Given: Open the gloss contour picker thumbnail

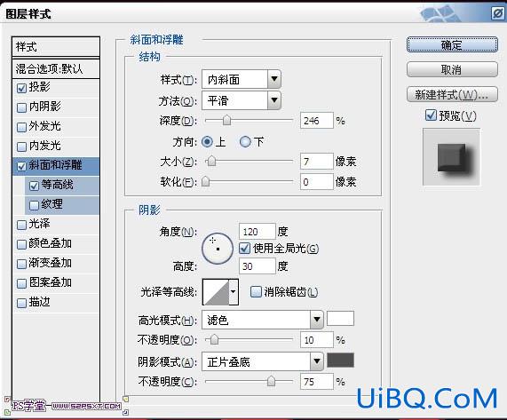Looking at the screenshot, I should 216,292.
